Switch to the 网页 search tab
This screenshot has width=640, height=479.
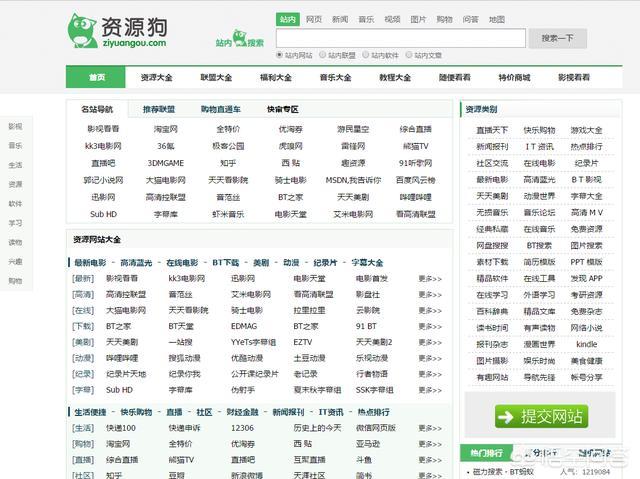[x=314, y=19]
